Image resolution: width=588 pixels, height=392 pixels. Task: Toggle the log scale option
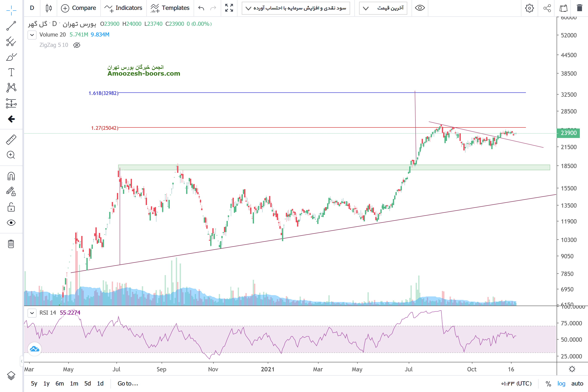click(561, 383)
